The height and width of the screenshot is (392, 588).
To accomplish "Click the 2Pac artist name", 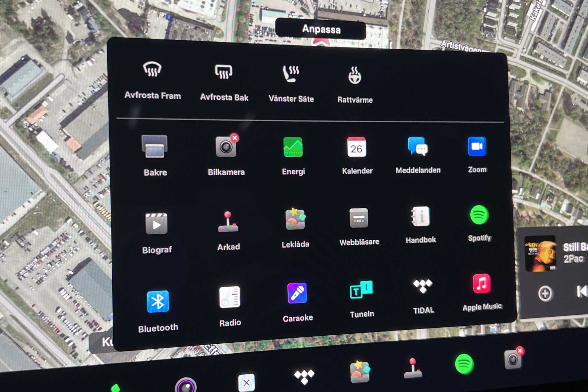I will coord(573,259).
